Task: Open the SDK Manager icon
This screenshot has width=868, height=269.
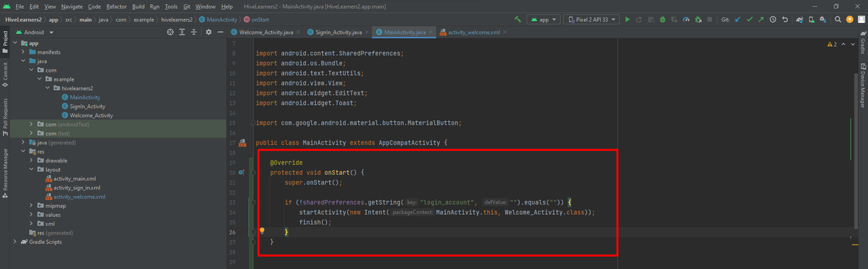Action: click(823, 20)
